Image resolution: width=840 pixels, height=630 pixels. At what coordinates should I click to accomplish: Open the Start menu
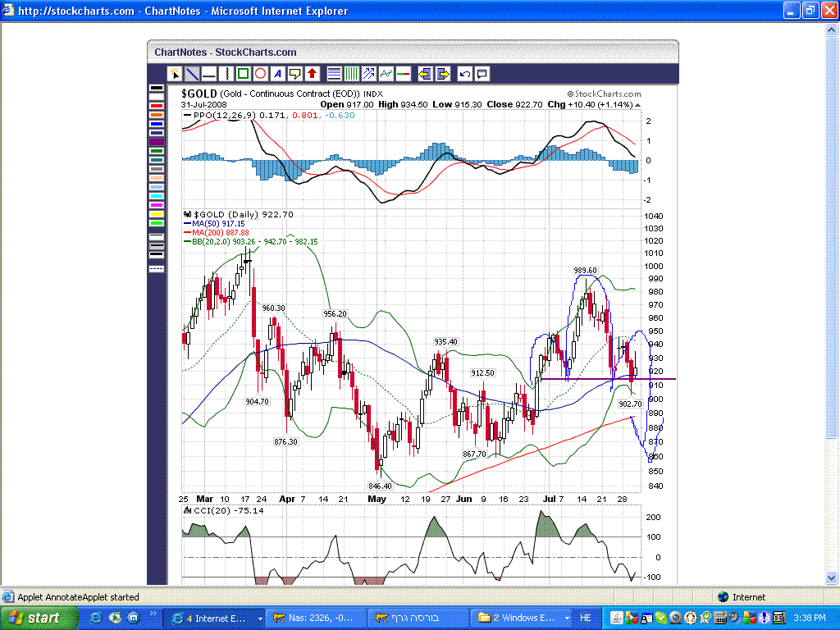point(38,619)
